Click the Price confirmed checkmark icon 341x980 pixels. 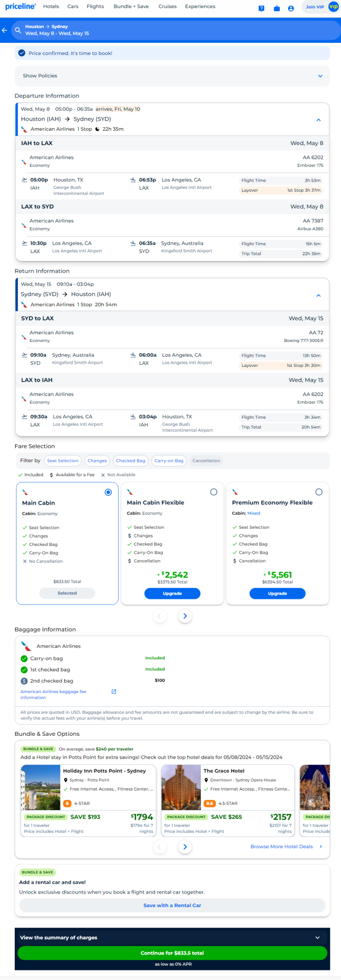coord(21,53)
